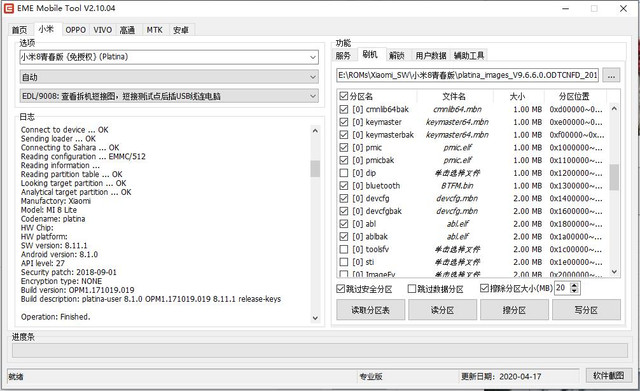Uncheck the keymaster partition checkbox
Image resolution: width=640 pixels, height=391 pixels.
coord(344,122)
